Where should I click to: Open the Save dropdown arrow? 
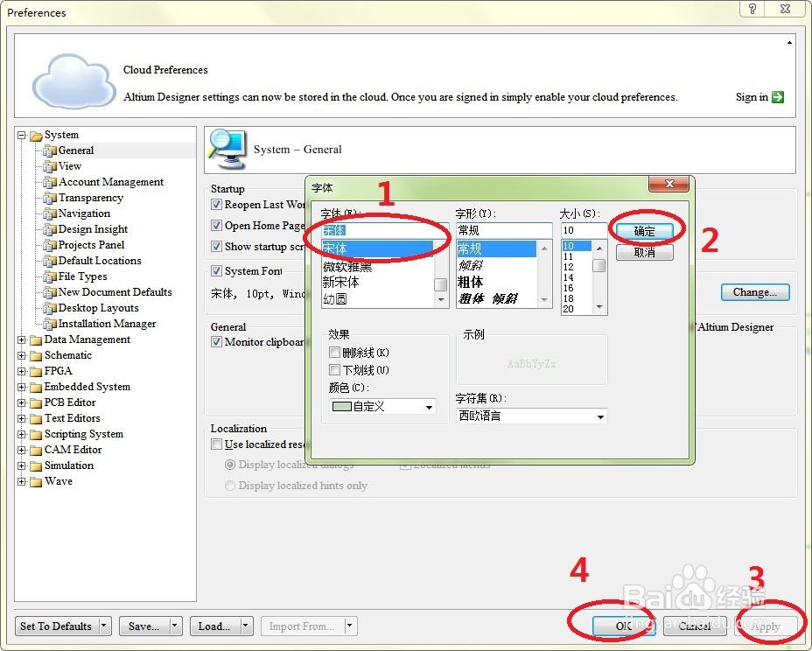(x=174, y=626)
